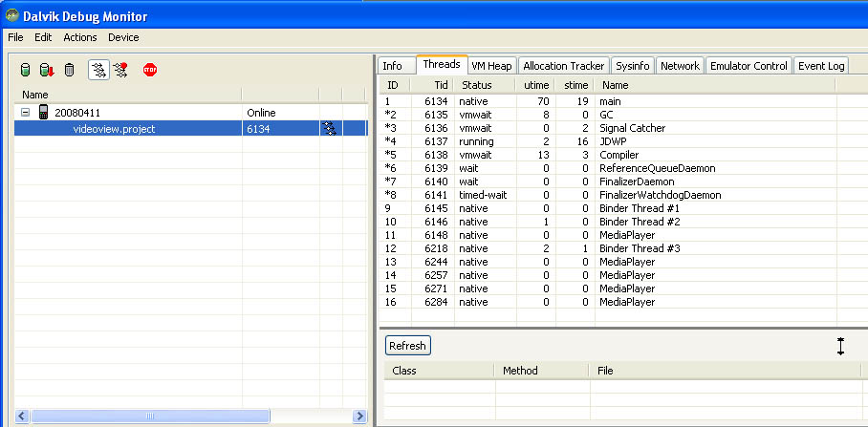Click the phone device icon for 20080411
The width and height of the screenshot is (868, 427).
(x=43, y=113)
